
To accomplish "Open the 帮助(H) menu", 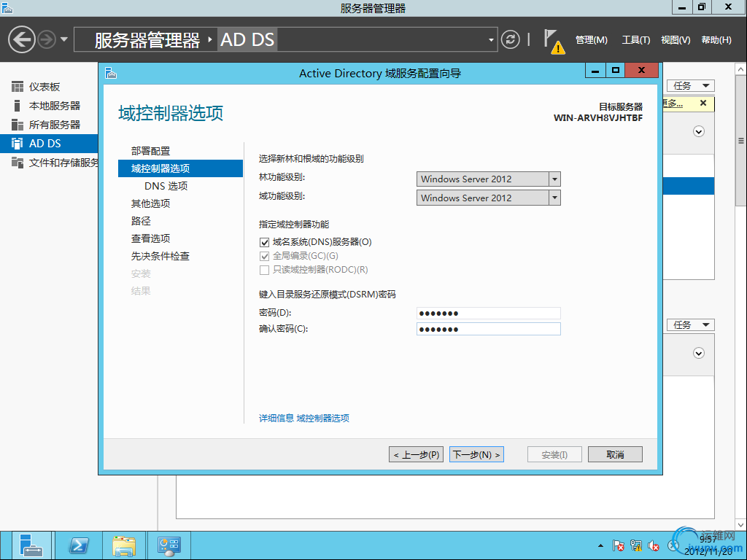I will click(x=716, y=40).
